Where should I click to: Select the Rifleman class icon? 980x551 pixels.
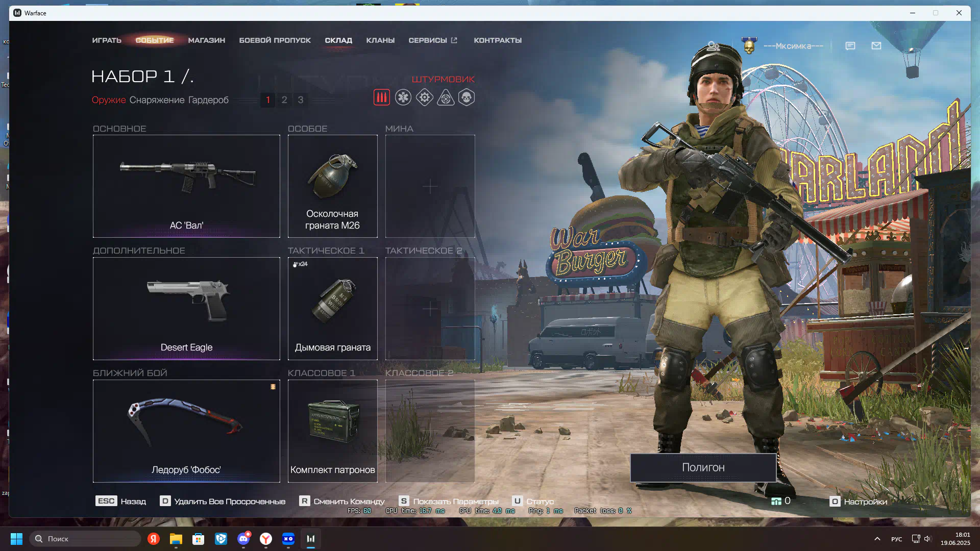pyautogui.click(x=382, y=97)
